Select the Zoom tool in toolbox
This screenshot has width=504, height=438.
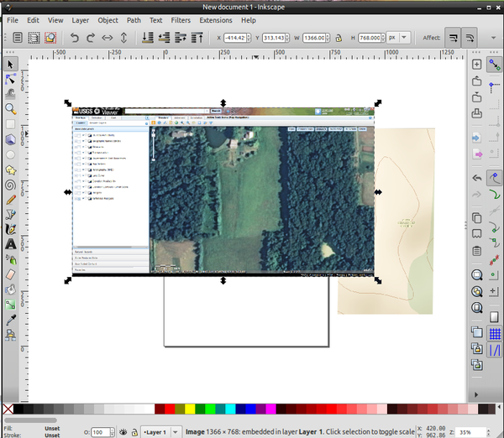pos(11,109)
